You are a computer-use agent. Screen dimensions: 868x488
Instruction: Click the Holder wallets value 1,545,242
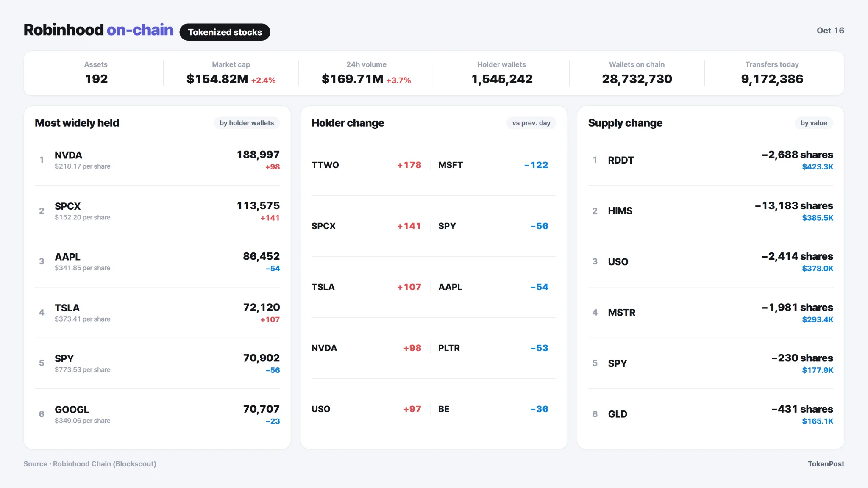click(502, 79)
